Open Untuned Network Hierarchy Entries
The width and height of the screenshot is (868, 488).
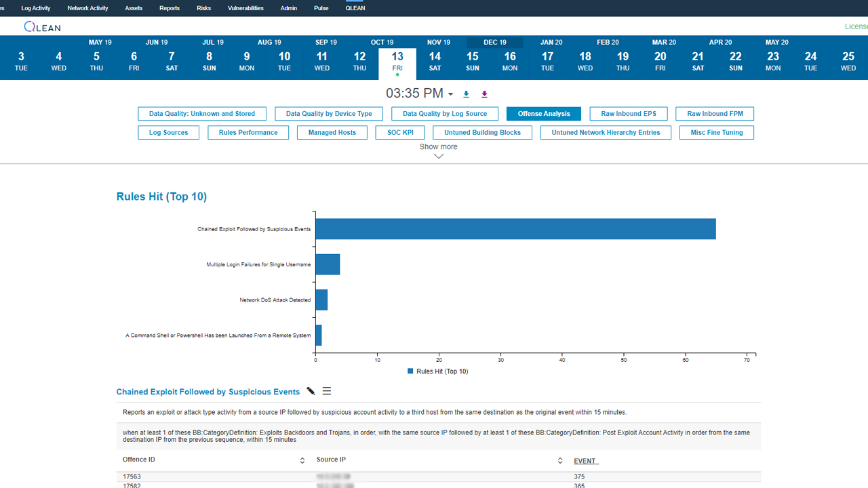(606, 133)
